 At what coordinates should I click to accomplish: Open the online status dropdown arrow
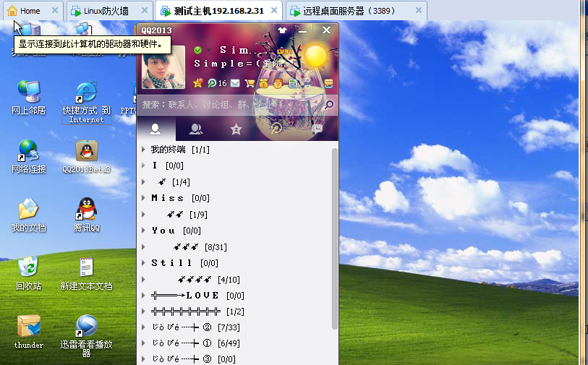(208, 50)
